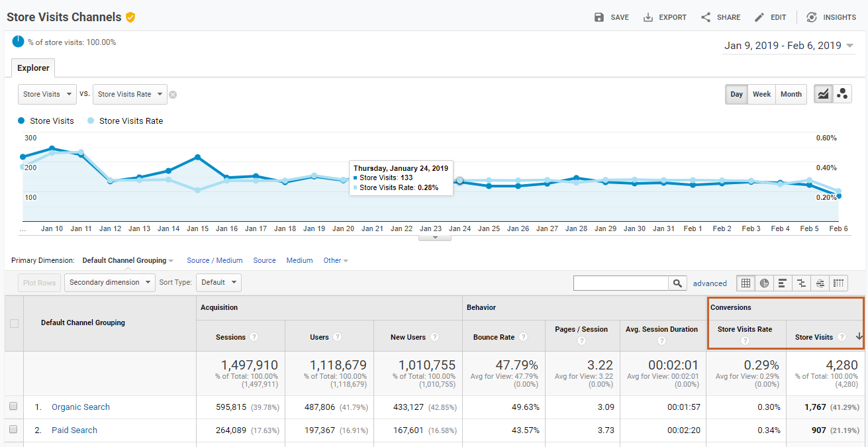Open the Insights panel
This screenshot has width=868, height=447.
tap(831, 17)
